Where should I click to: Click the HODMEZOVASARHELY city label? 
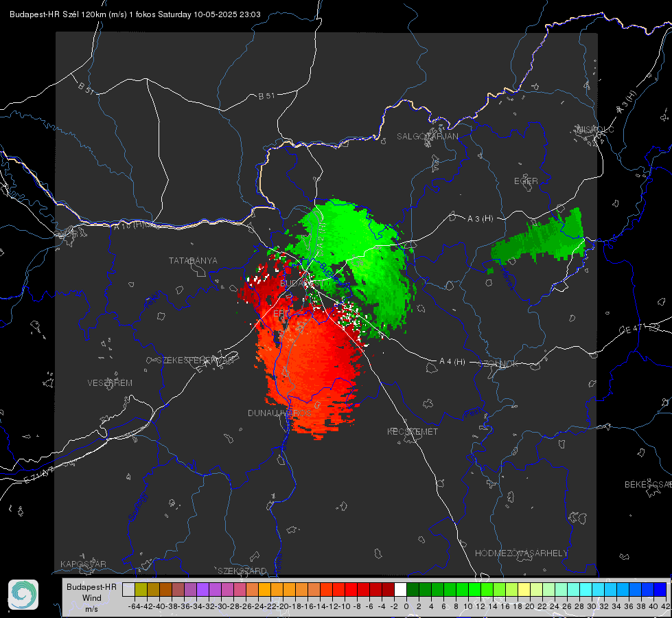[x=521, y=553]
